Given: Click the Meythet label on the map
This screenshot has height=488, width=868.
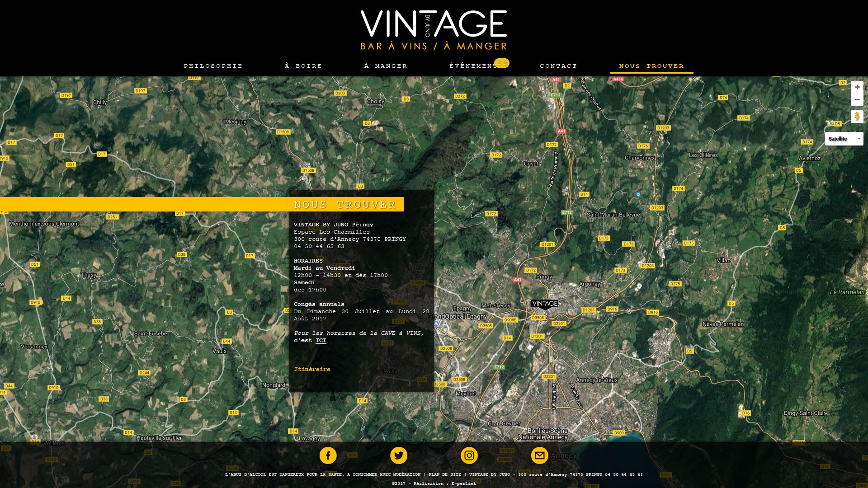Looking at the screenshot, I should pyautogui.click(x=466, y=394).
